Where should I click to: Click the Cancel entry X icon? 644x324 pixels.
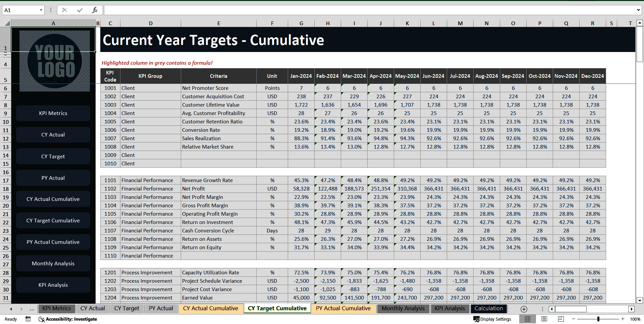click(x=64, y=10)
